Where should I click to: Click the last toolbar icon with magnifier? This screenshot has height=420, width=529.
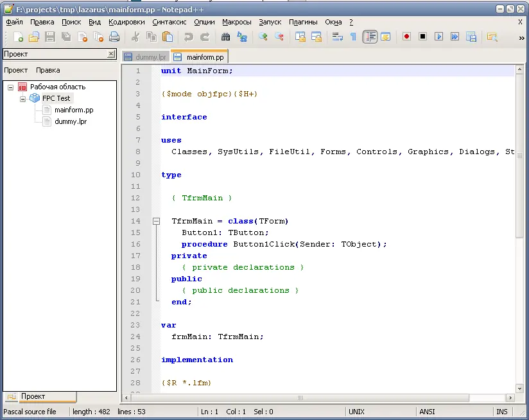pos(492,37)
